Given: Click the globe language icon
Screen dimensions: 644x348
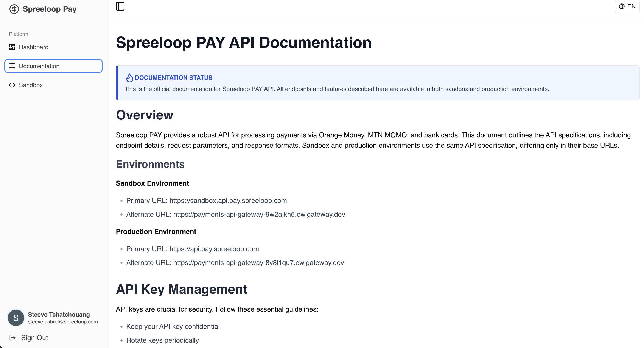Looking at the screenshot, I should pyautogui.click(x=622, y=6).
